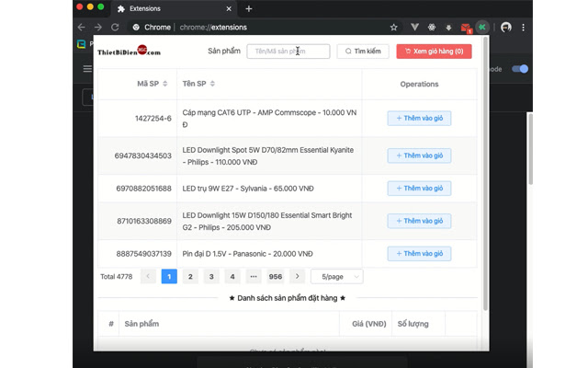Toggle Developer mode switch
Image resolution: width=588 pixels, height=368 pixels.
click(x=520, y=69)
